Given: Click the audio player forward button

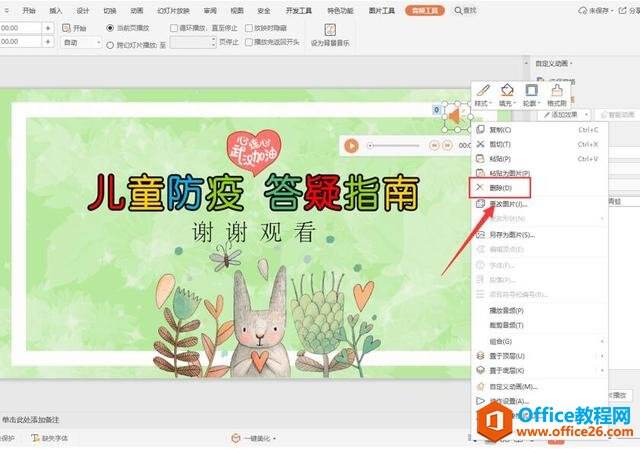Looking at the screenshot, I should (x=447, y=145).
